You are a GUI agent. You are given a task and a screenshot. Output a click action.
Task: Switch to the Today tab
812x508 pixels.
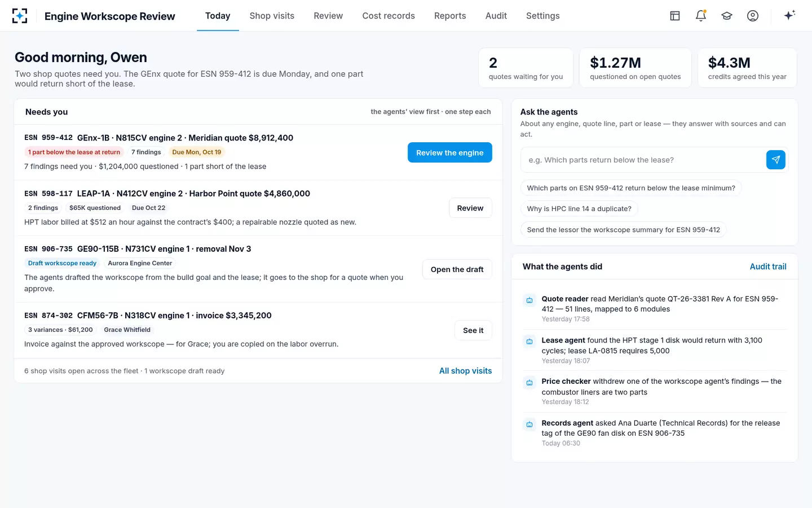pos(218,16)
